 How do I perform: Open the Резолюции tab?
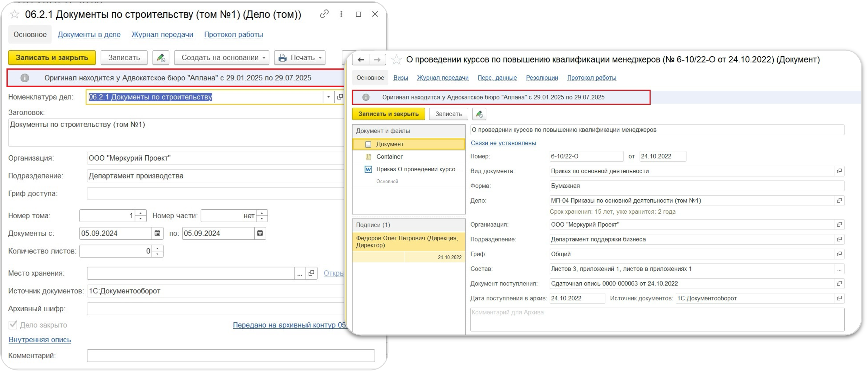coord(542,78)
